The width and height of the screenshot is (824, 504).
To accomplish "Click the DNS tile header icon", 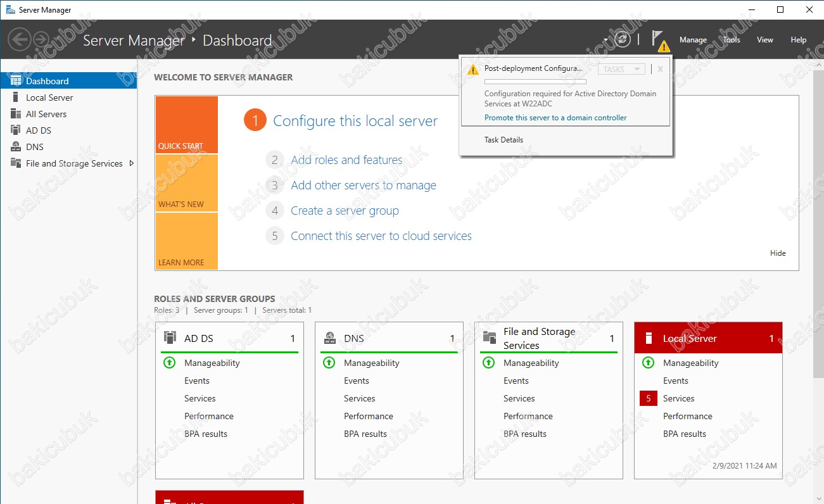I will point(329,338).
